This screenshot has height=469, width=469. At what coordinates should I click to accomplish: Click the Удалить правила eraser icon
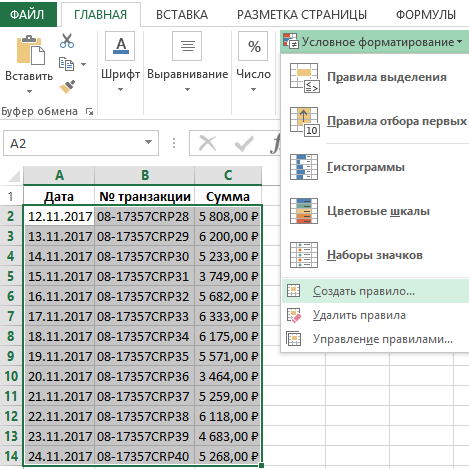tap(294, 315)
